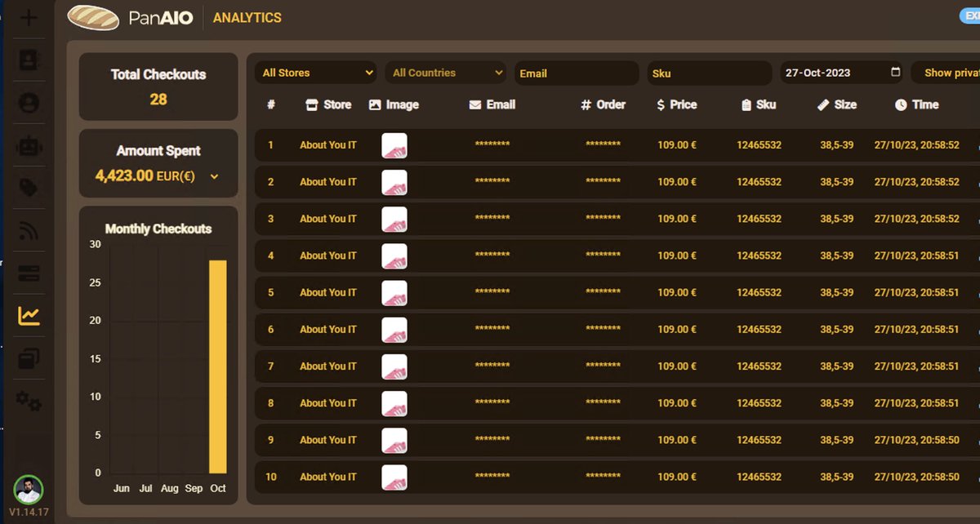
Task: Click time 27/10/23, 20:58:51 in row 8
Action: pyautogui.click(x=916, y=403)
